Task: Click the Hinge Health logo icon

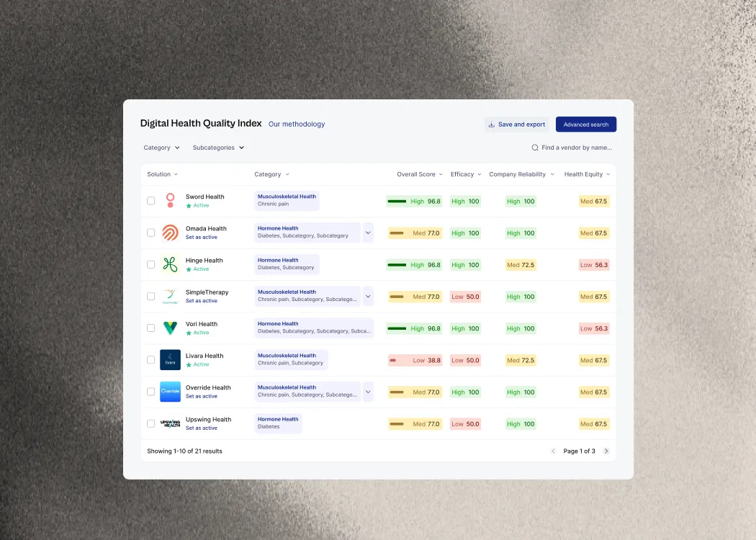Action: 170,264
